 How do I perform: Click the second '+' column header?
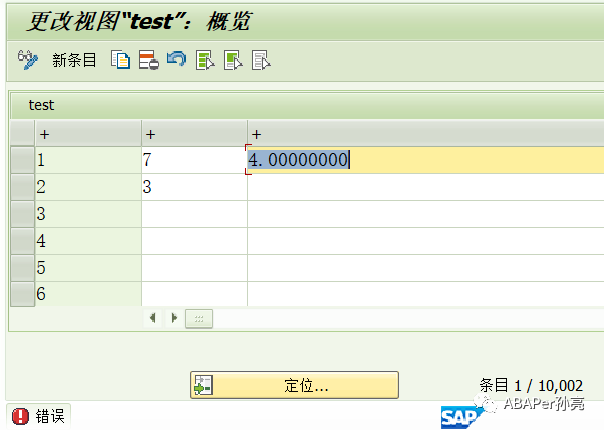pos(195,133)
